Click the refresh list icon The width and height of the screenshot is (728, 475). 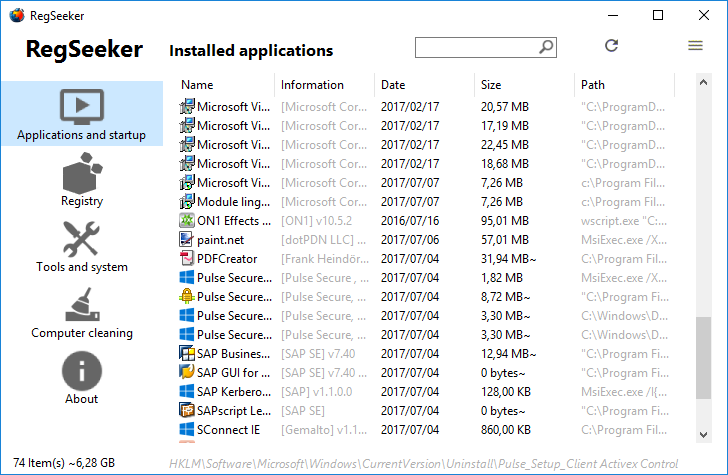point(611,46)
